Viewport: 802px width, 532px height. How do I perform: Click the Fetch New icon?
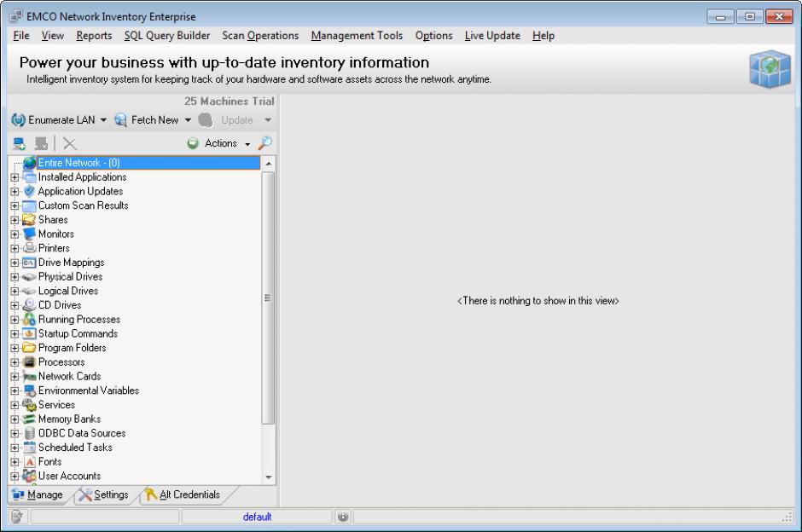121,120
